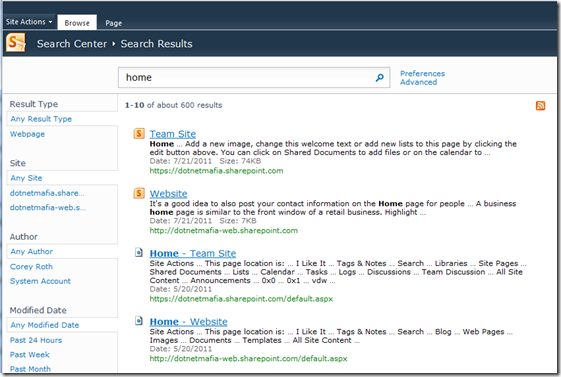Screen dimensions: 561x377
Task: Filter by Past Month
Action: (30, 369)
